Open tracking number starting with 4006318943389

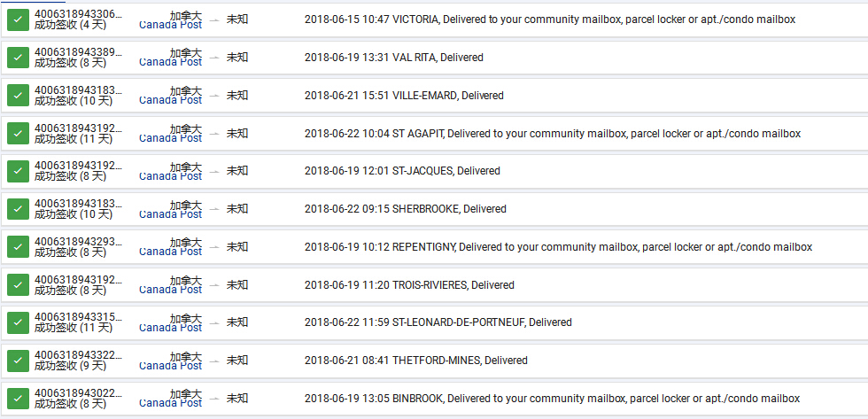tap(78, 53)
